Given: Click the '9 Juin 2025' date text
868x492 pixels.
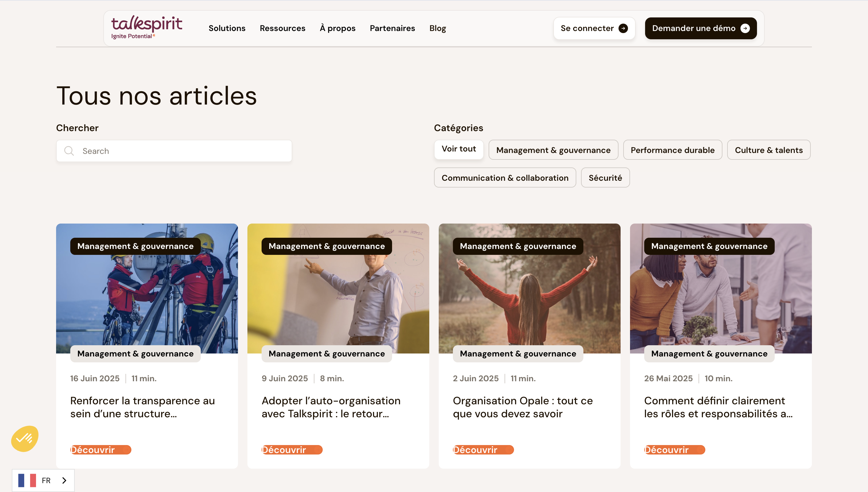Looking at the screenshot, I should pos(285,378).
